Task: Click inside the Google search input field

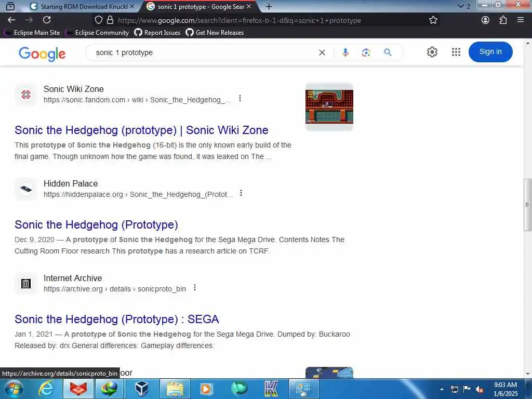Action: click(x=204, y=52)
